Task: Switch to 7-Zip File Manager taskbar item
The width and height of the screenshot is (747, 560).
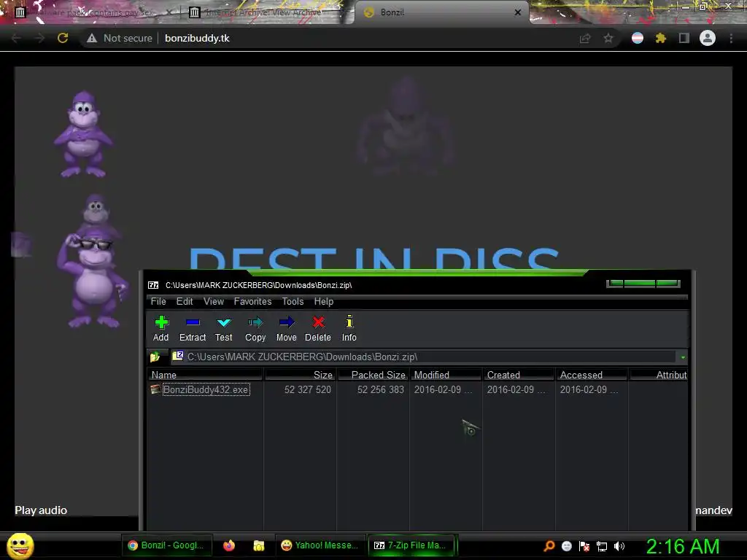Action: (x=411, y=545)
